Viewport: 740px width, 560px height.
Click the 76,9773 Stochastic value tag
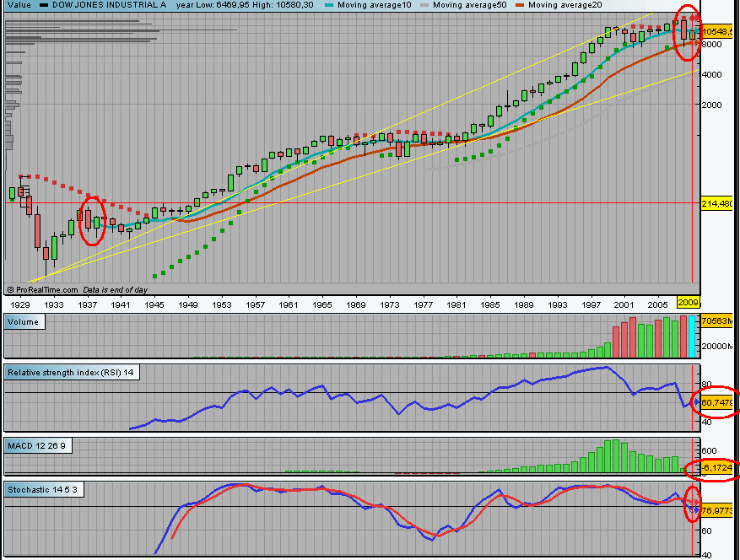coord(717,510)
